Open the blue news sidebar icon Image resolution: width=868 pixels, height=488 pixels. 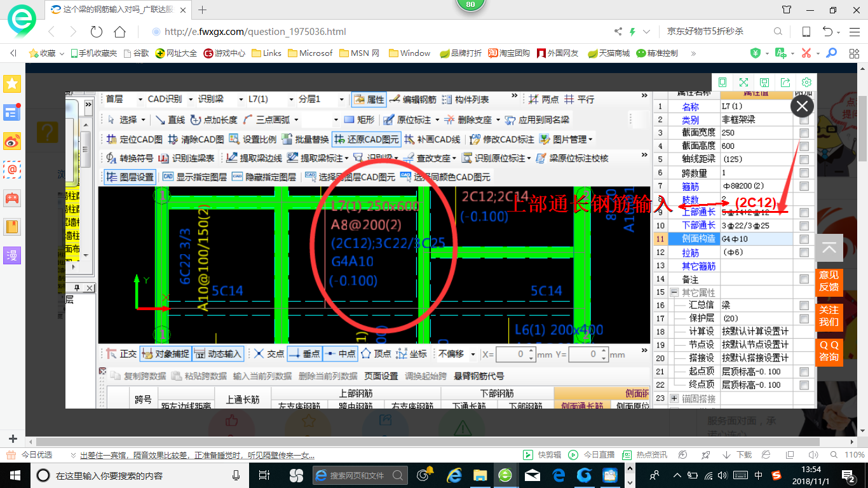point(12,112)
